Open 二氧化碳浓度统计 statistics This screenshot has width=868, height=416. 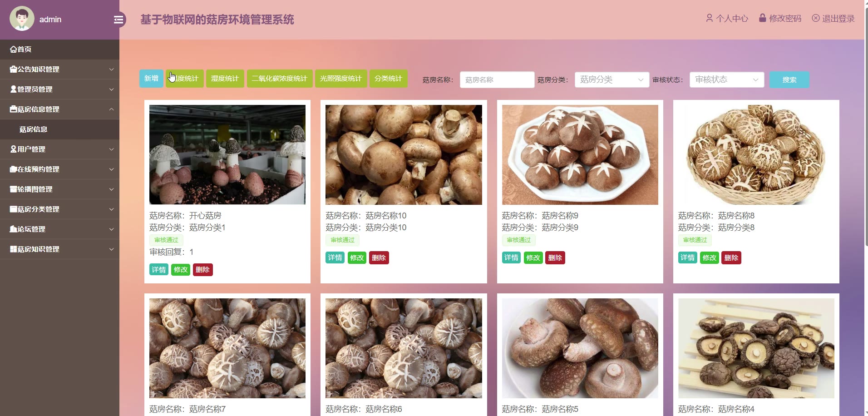[x=280, y=79]
